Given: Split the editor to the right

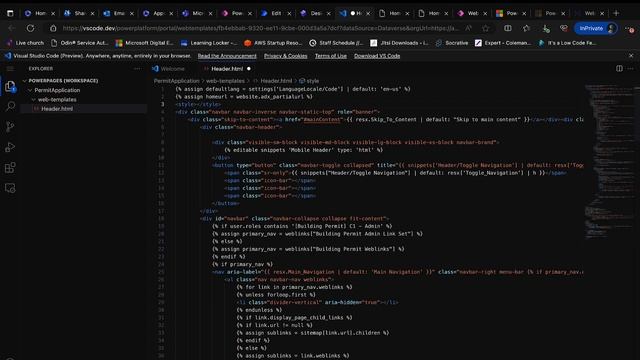Looking at the screenshot, I should (619, 69).
